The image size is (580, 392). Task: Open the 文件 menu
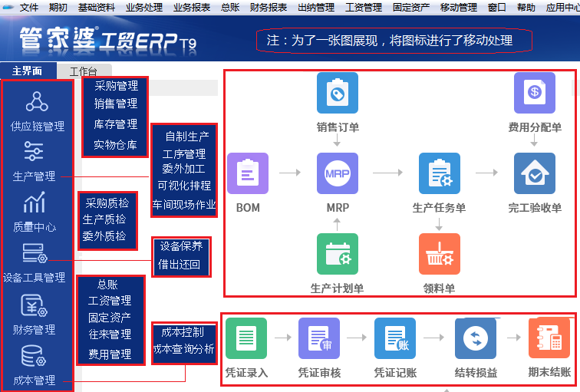pos(29,8)
